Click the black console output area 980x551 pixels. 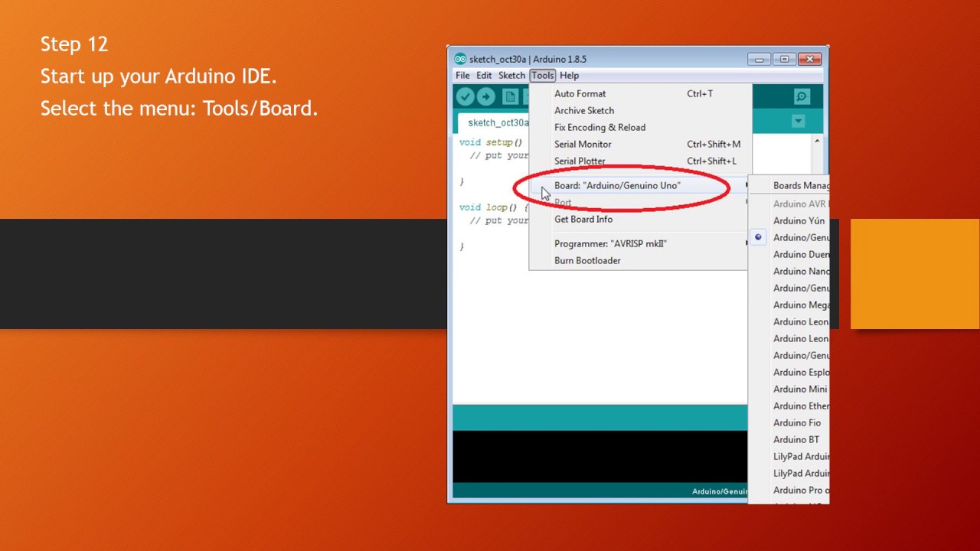tap(599, 456)
